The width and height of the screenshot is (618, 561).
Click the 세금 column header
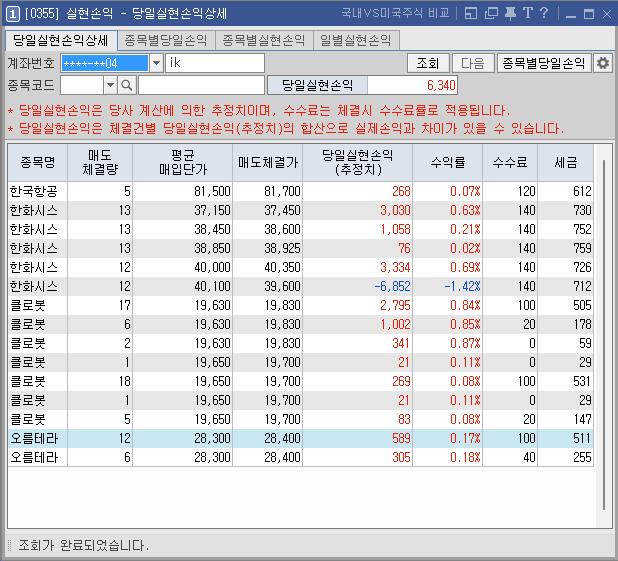click(x=566, y=162)
